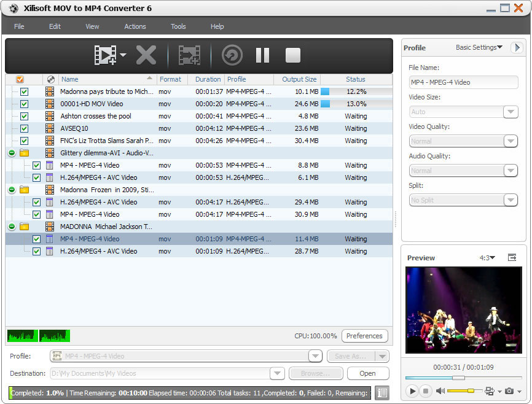This screenshot has width=532, height=404.
Task: Open the Actions menu
Action: [x=135, y=26]
